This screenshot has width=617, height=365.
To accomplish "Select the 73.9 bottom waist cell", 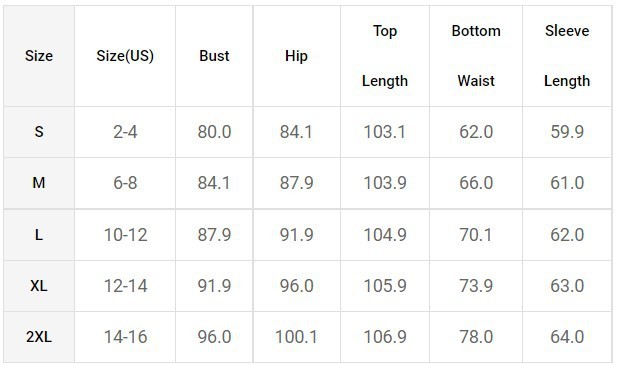I will 476,286.
